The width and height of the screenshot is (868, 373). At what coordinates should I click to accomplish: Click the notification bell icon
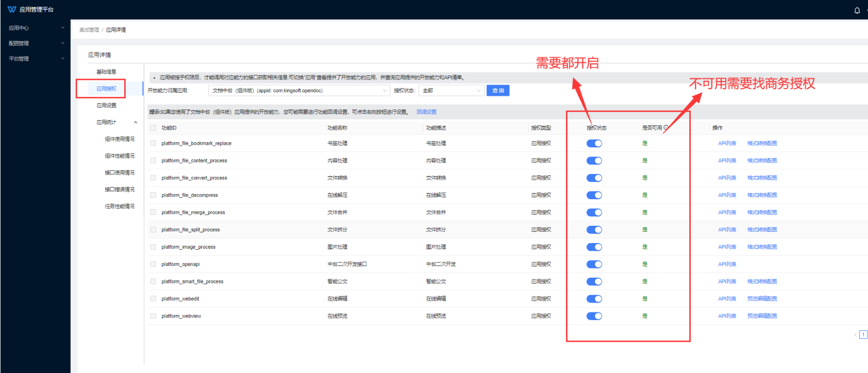click(857, 10)
